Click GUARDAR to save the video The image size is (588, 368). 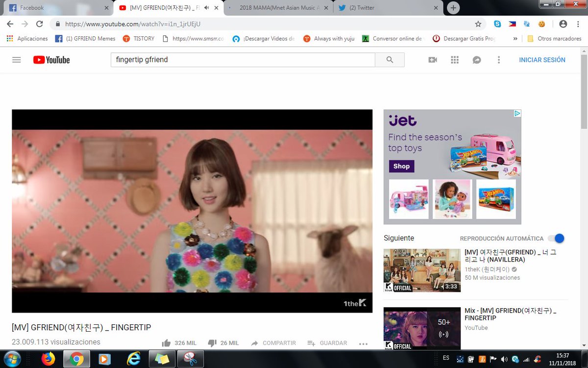point(327,343)
